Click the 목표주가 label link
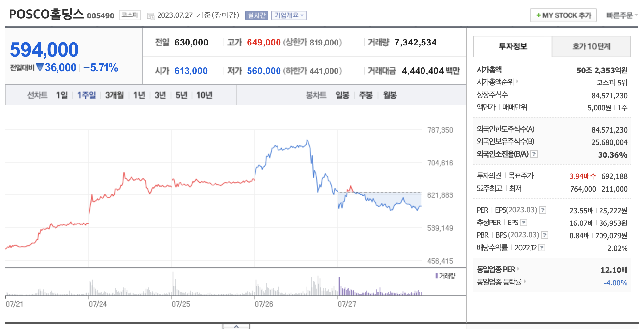Viewport: 644px width, 329px height. click(x=521, y=176)
